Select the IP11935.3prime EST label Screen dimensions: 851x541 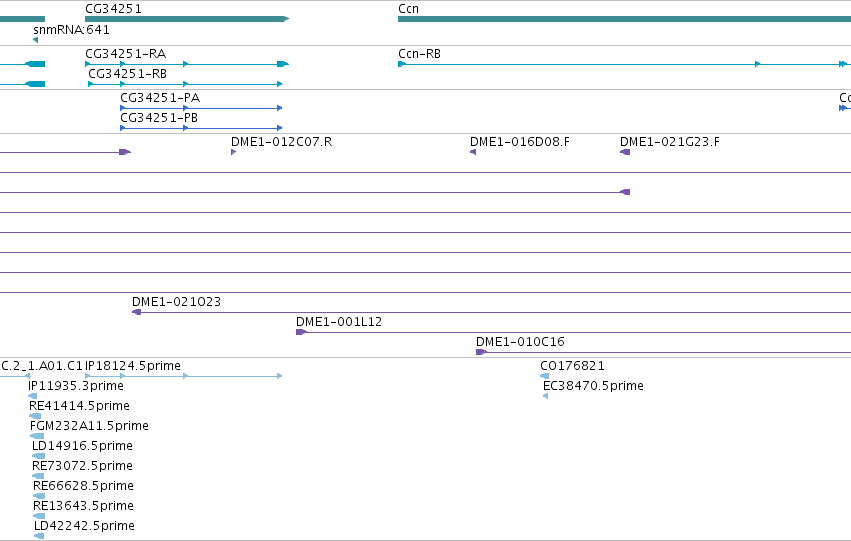click(x=76, y=386)
